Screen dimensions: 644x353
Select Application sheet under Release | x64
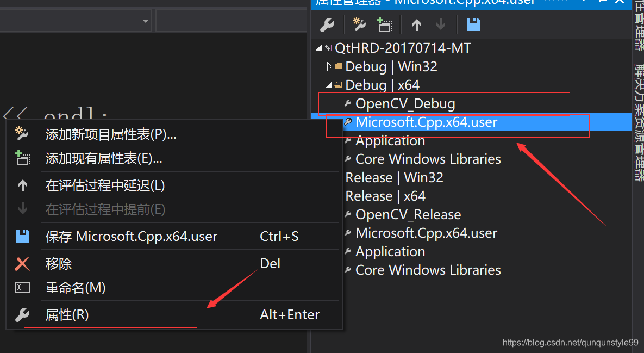tap(390, 251)
